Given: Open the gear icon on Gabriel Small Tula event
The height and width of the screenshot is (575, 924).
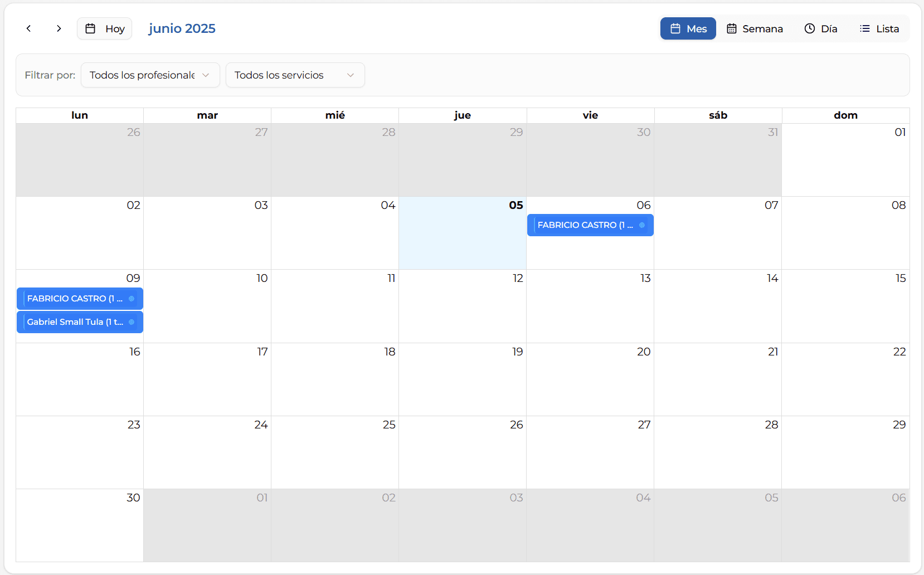Looking at the screenshot, I should 133,322.
